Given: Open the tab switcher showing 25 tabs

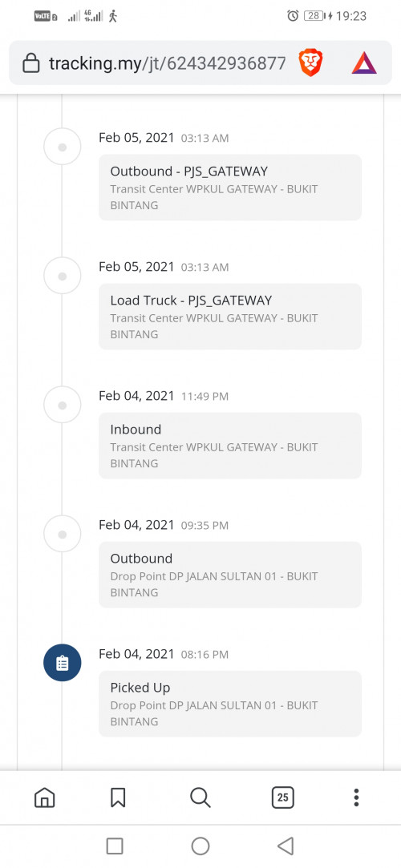Looking at the screenshot, I should (x=282, y=797).
